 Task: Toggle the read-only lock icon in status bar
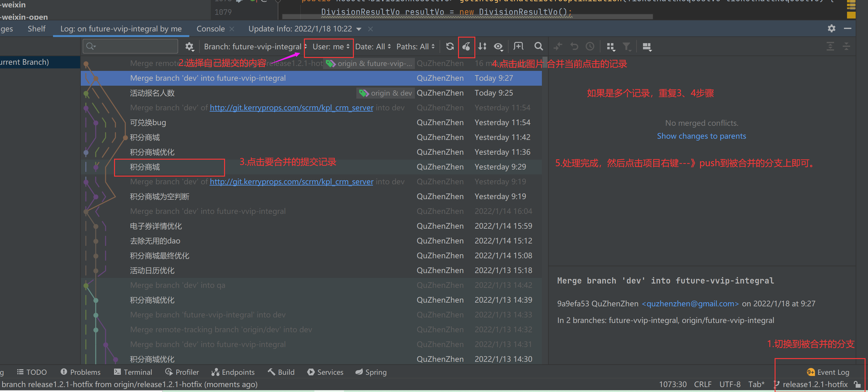857,384
